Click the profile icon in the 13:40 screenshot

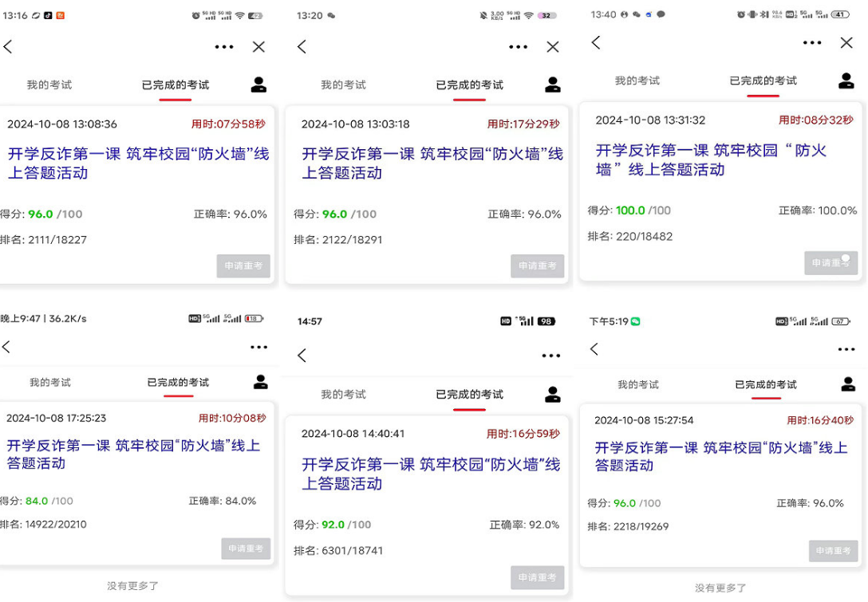point(846,81)
